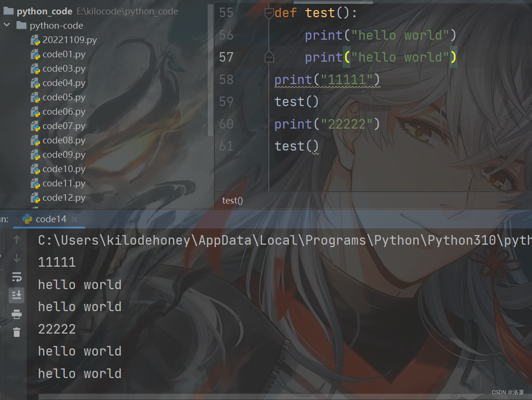Click line number 61 in the gutter
Viewport: 532px width, 400px height.
pos(226,146)
